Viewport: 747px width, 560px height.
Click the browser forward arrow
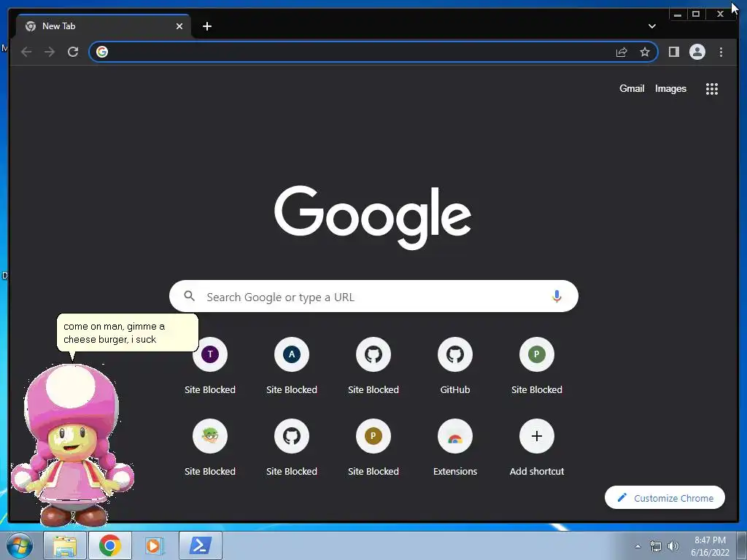(x=50, y=52)
